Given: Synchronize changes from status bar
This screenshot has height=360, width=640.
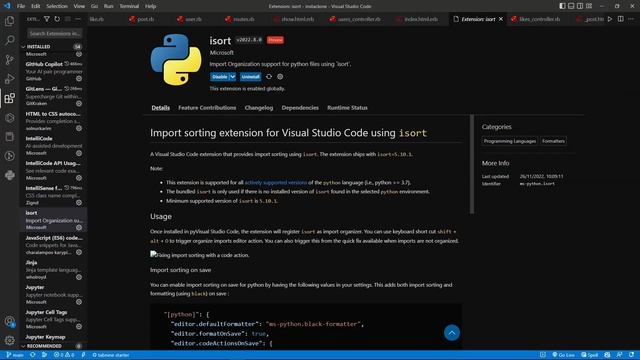Looking at the screenshot, I should pyautogui.click(x=33, y=355).
